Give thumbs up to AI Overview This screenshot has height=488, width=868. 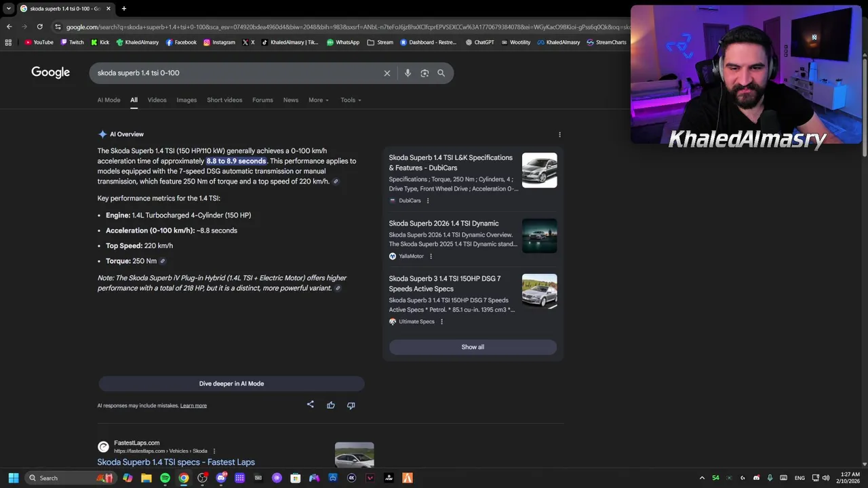[331, 405]
